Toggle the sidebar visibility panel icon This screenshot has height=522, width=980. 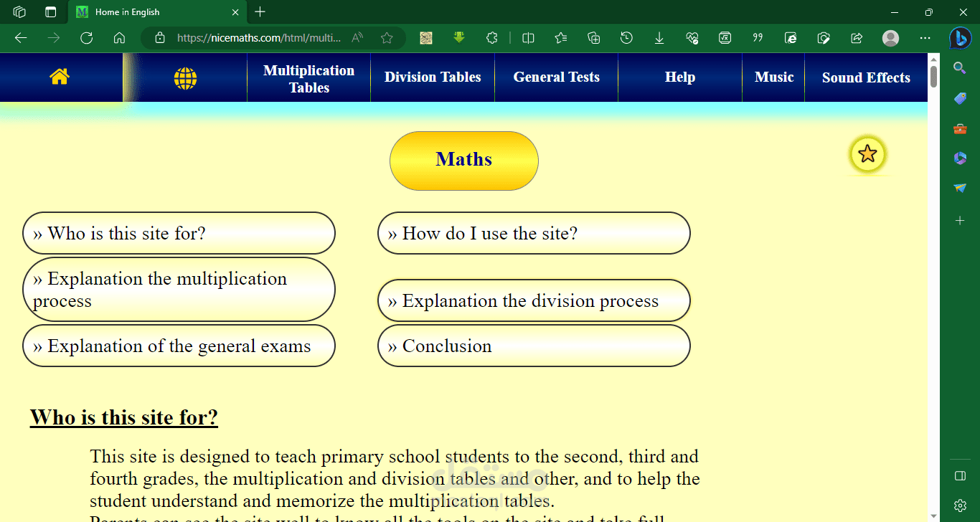(960, 476)
